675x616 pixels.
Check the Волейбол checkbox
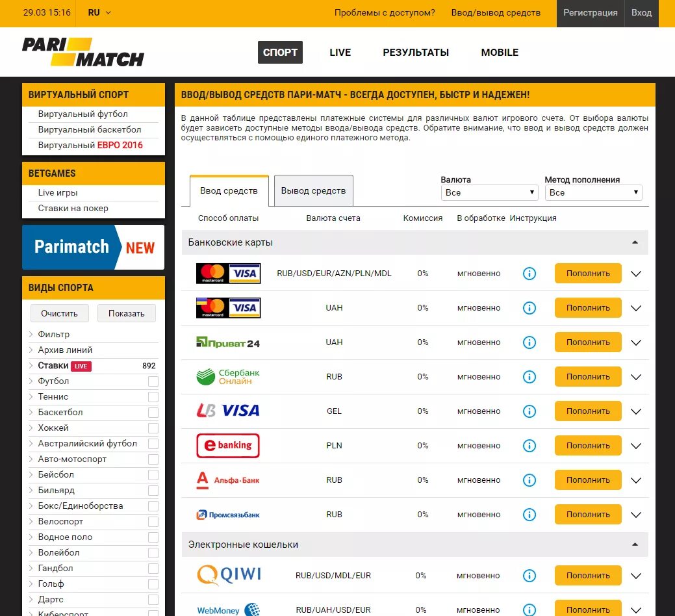(x=153, y=553)
